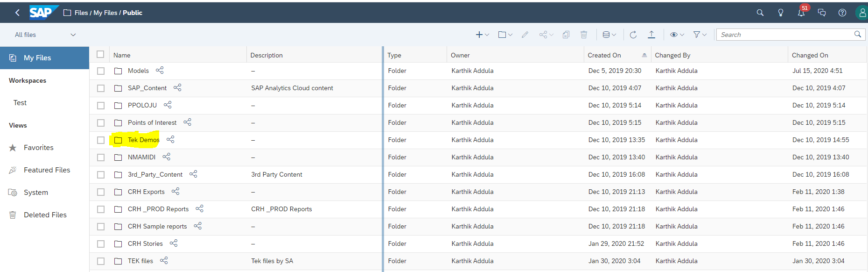Click the refresh icon in toolbar
This screenshot has height=272, width=868.
coord(633,35)
